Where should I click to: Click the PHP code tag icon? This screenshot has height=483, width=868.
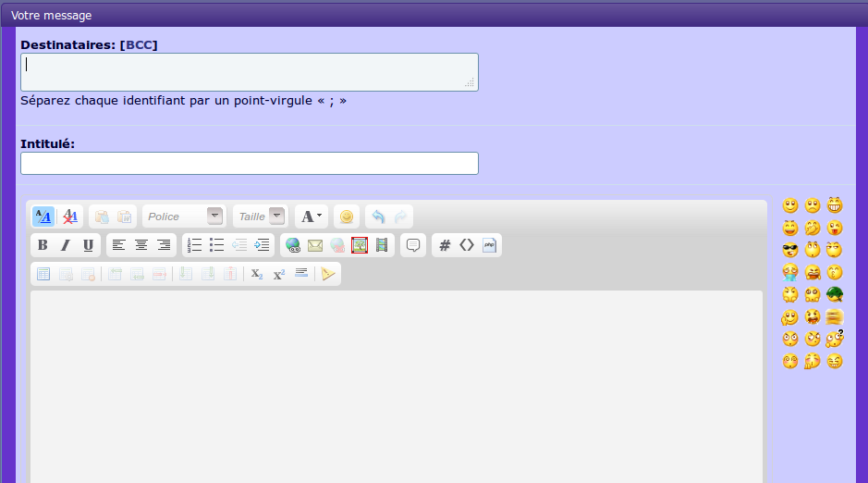pyautogui.click(x=489, y=245)
